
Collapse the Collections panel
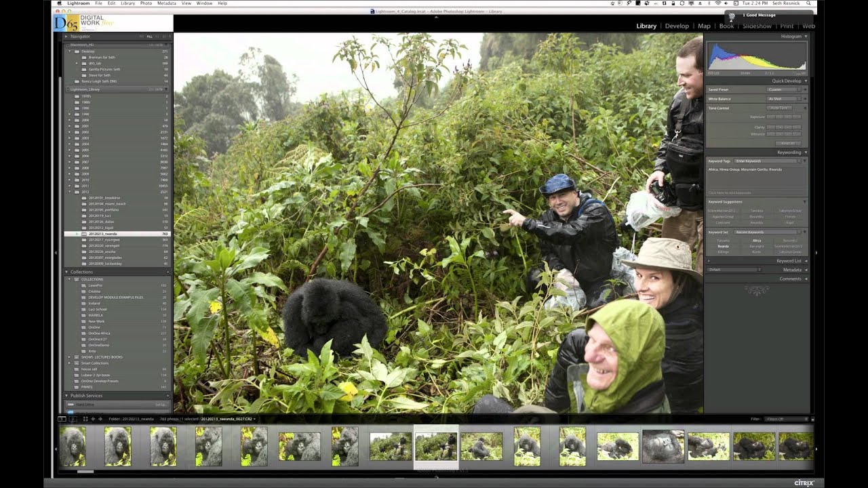[x=67, y=272]
